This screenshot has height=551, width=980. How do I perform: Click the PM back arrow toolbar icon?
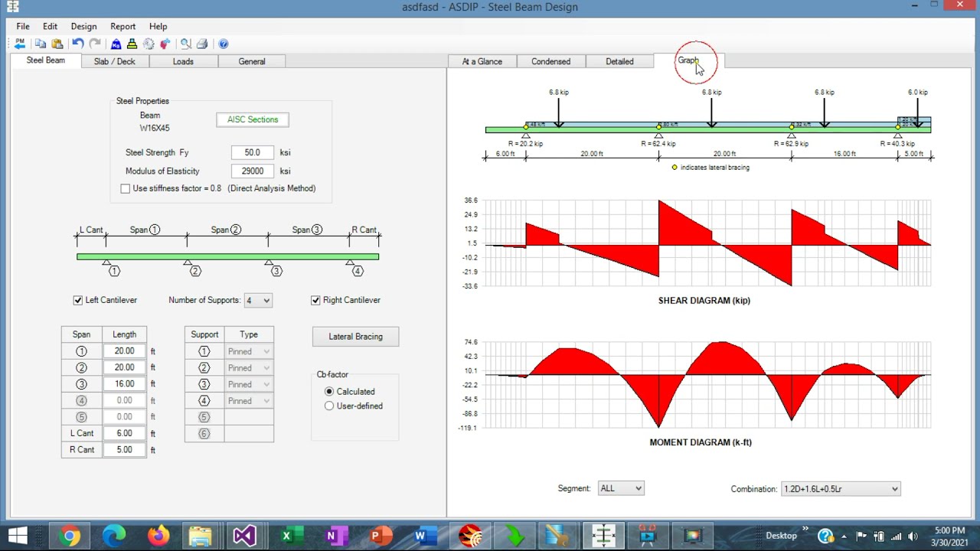(x=20, y=44)
